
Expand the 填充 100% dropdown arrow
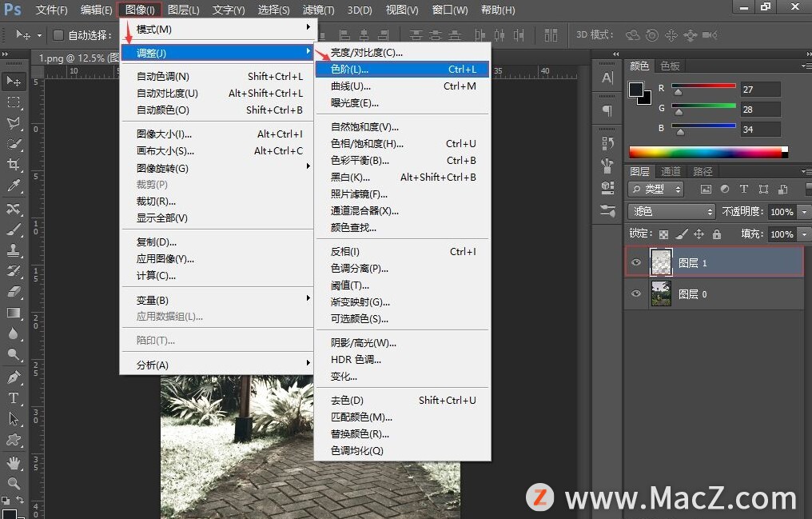[x=804, y=234]
